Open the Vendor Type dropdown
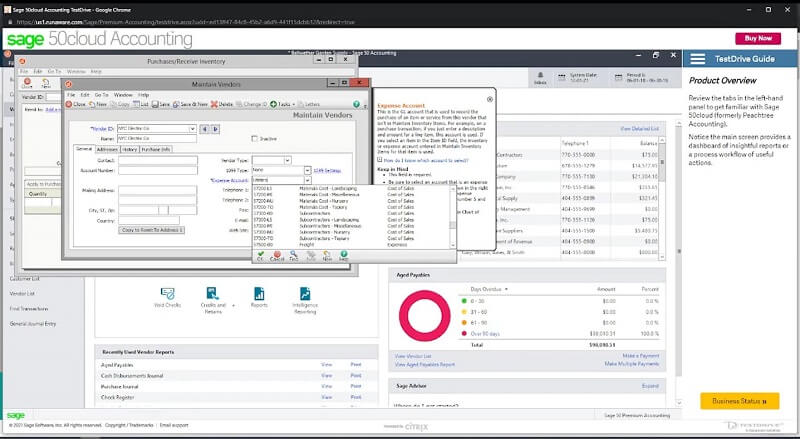Viewport: 800px width, 439px height. [287, 160]
